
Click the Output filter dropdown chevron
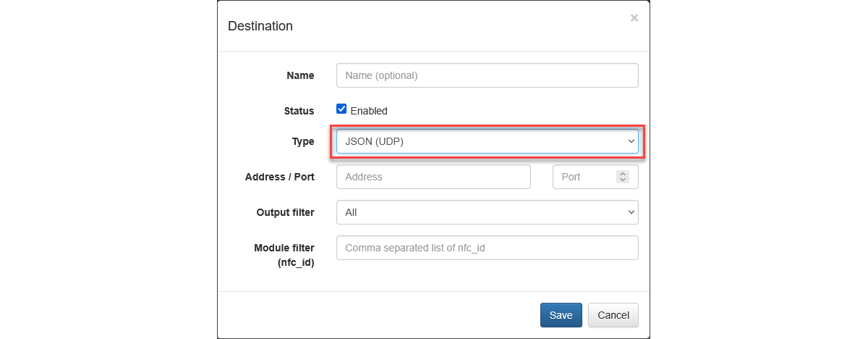pos(631,212)
